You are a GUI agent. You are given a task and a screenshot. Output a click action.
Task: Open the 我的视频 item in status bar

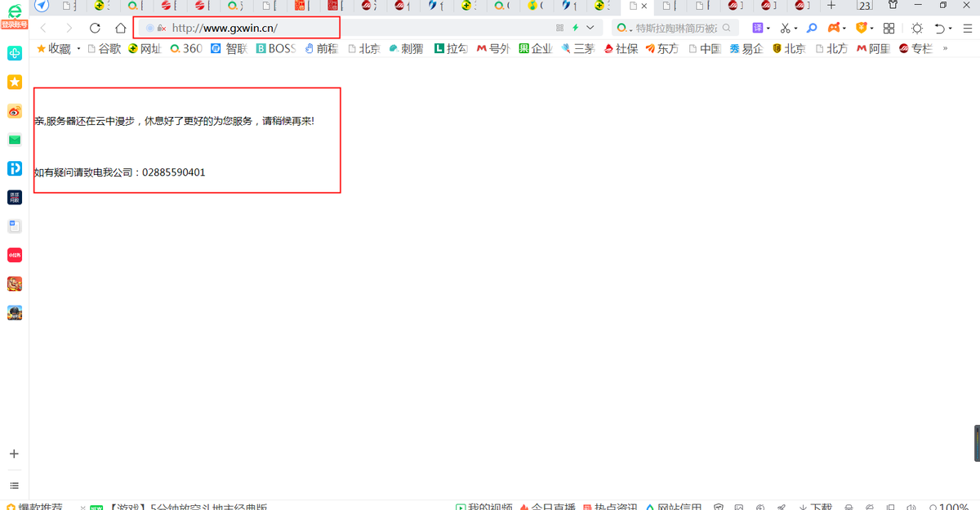click(x=488, y=505)
